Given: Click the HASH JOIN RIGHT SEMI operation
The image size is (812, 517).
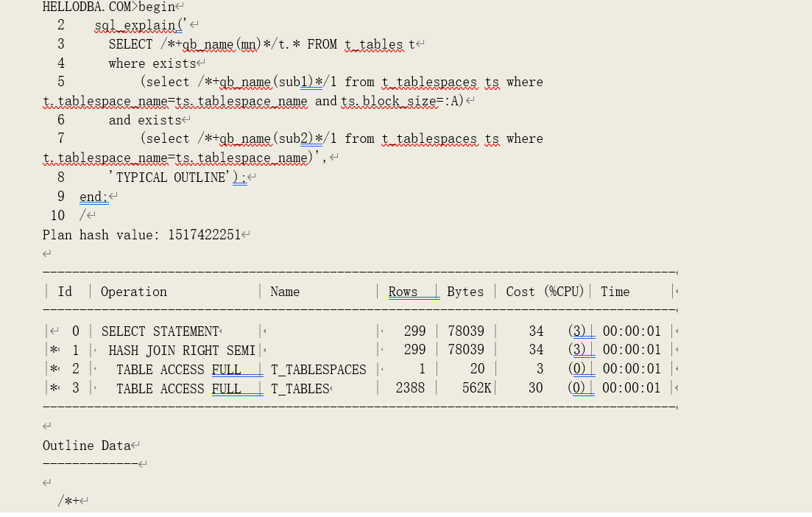Looking at the screenshot, I should click(182, 350).
